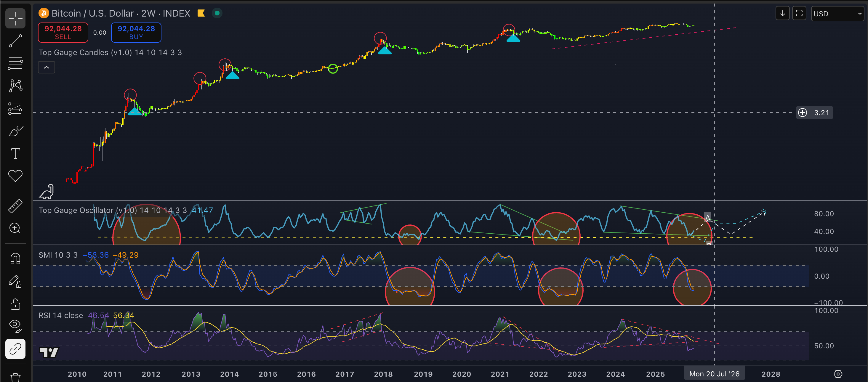Click the ruler measure tool
Viewport: 868px width, 382px height.
15,206
